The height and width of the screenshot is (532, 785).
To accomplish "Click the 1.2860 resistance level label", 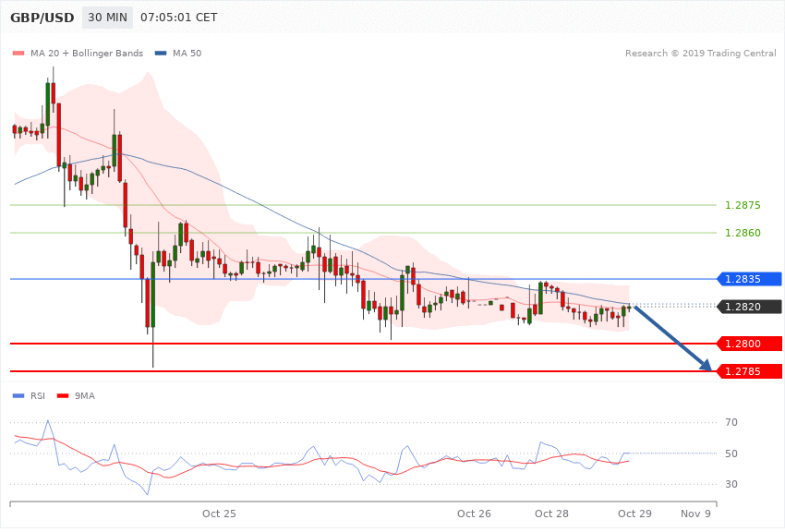I will click(743, 233).
